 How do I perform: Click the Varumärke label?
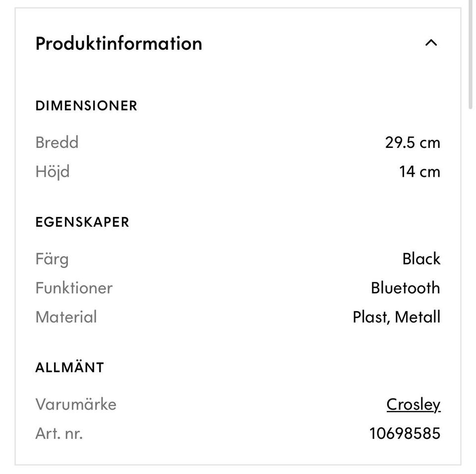pos(76,405)
